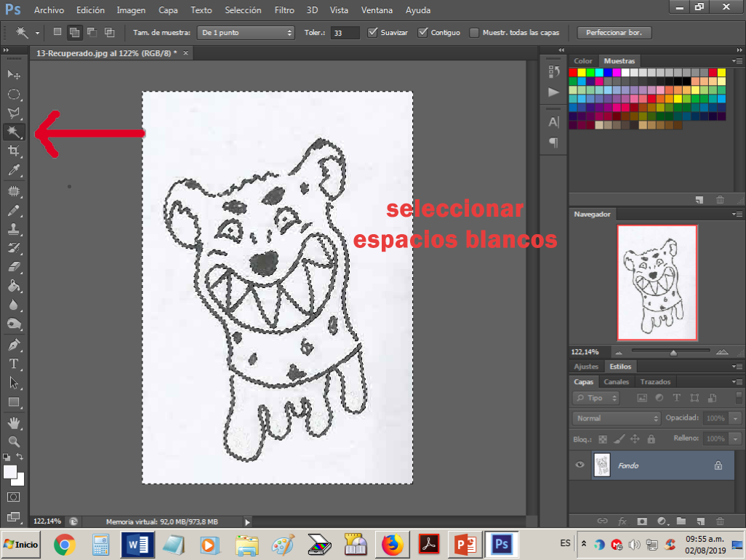Open the Filtro menu
This screenshot has width=746, height=560.
click(284, 10)
